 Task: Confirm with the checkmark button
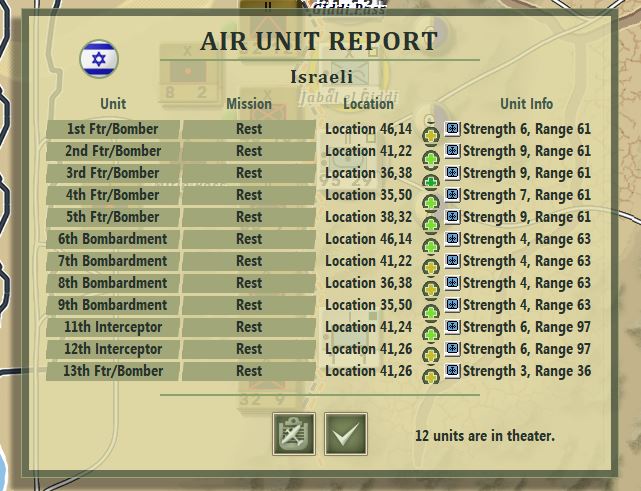point(346,434)
